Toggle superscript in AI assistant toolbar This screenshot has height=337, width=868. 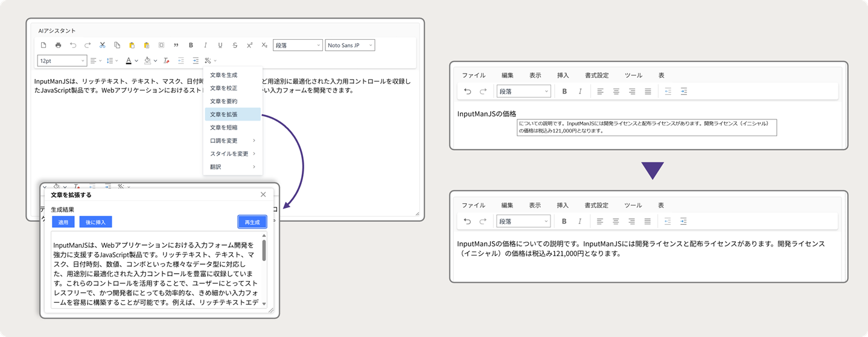tap(249, 45)
